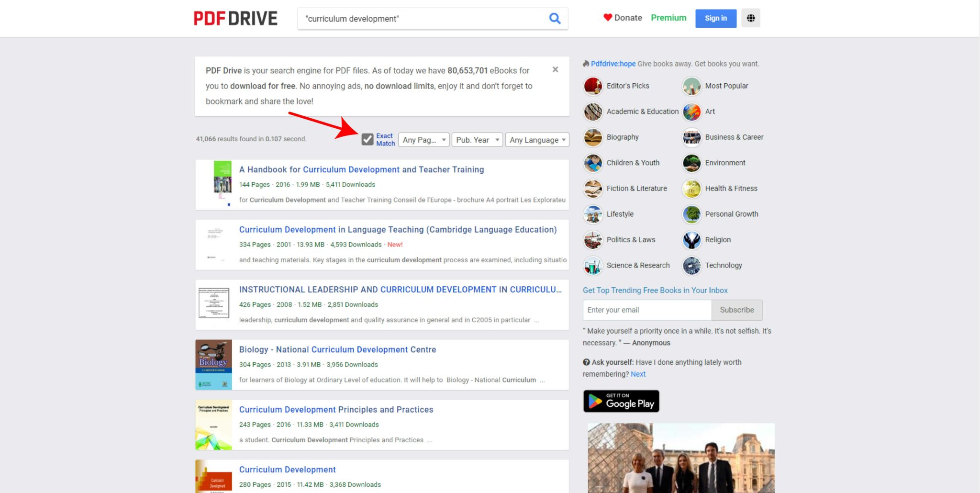Expand the Any Pages dropdown

(423, 140)
